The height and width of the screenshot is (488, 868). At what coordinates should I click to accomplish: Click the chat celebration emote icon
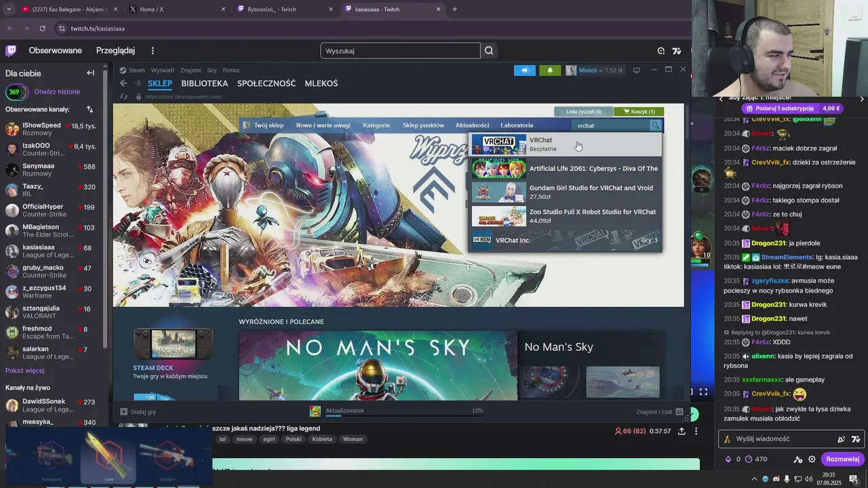click(x=842, y=439)
